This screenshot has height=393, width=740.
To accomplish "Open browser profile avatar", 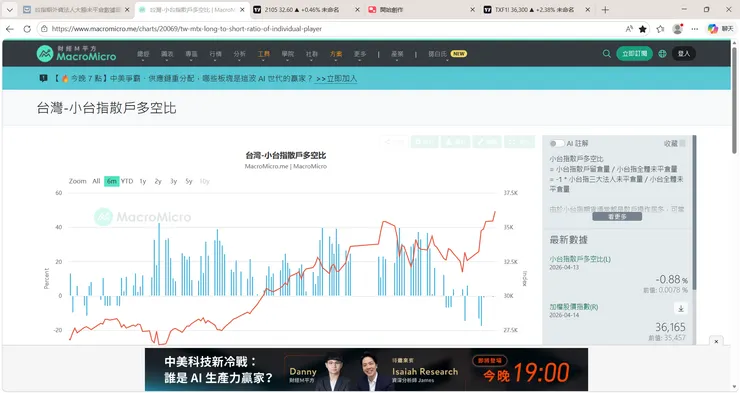I will [x=678, y=29].
